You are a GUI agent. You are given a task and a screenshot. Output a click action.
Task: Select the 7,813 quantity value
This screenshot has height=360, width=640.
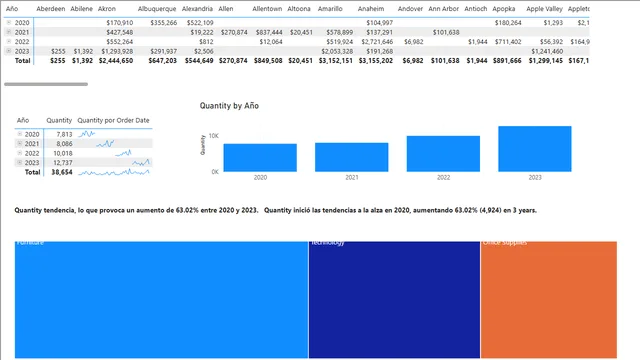(x=64, y=134)
